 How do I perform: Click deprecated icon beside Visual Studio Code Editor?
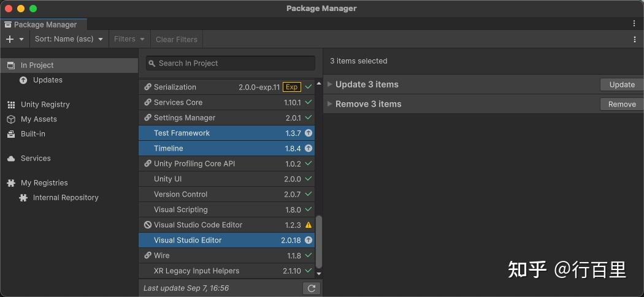coord(148,225)
